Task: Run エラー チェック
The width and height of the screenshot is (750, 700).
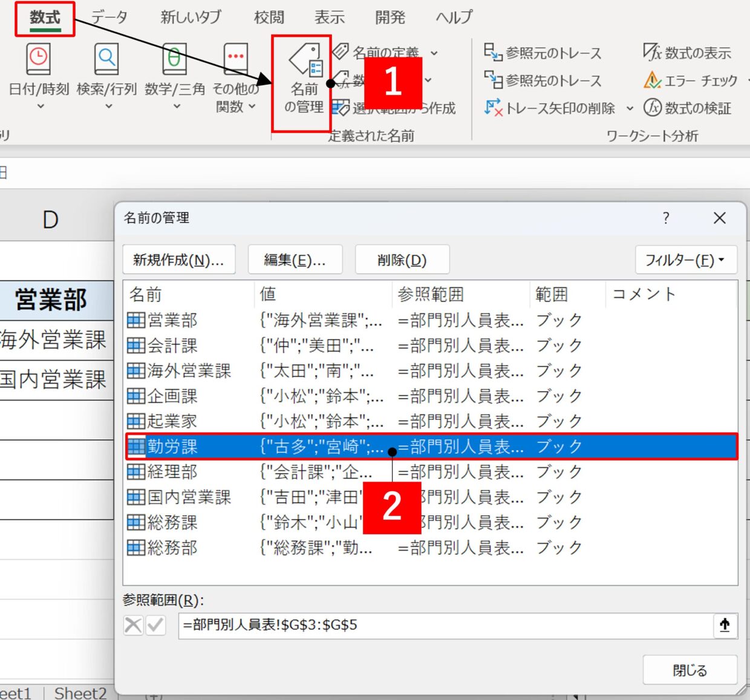Action: click(x=691, y=80)
